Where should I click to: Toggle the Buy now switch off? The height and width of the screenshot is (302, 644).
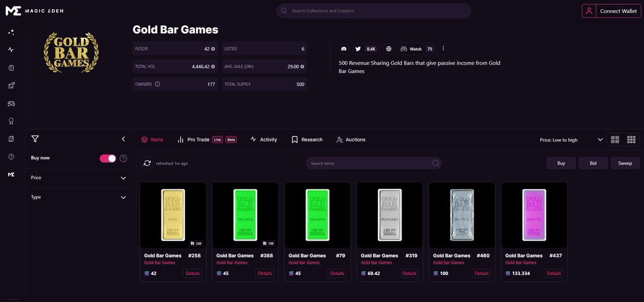tap(108, 158)
